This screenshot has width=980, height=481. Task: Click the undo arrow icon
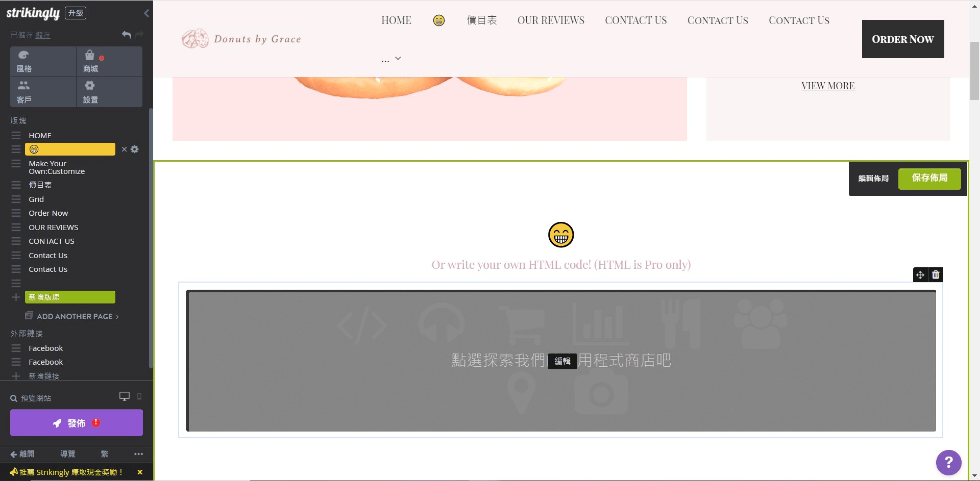pyautogui.click(x=126, y=35)
